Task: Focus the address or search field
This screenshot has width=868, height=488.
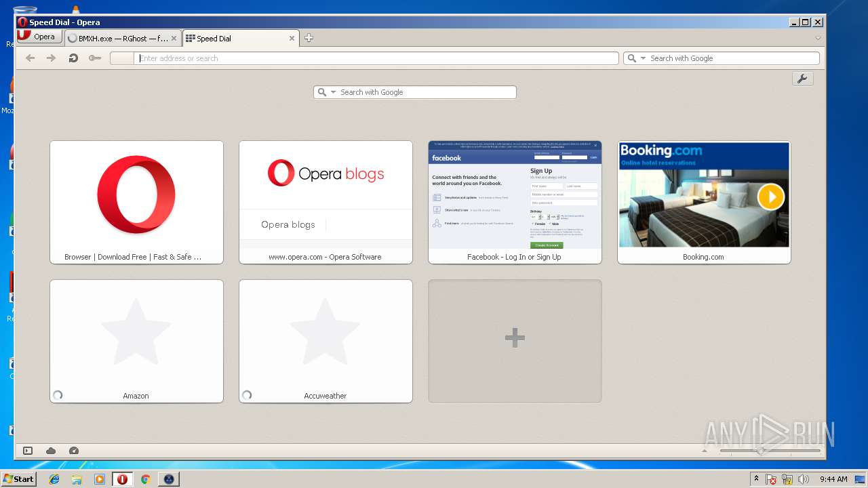Action: pos(376,58)
